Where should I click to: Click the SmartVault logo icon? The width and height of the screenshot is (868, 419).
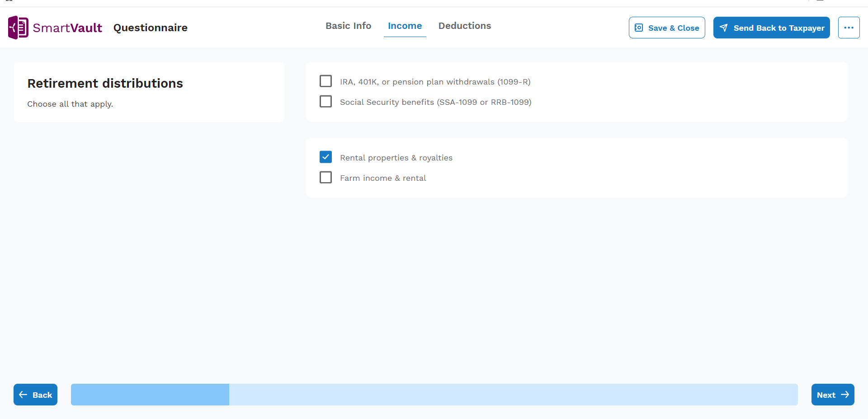(18, 28)
